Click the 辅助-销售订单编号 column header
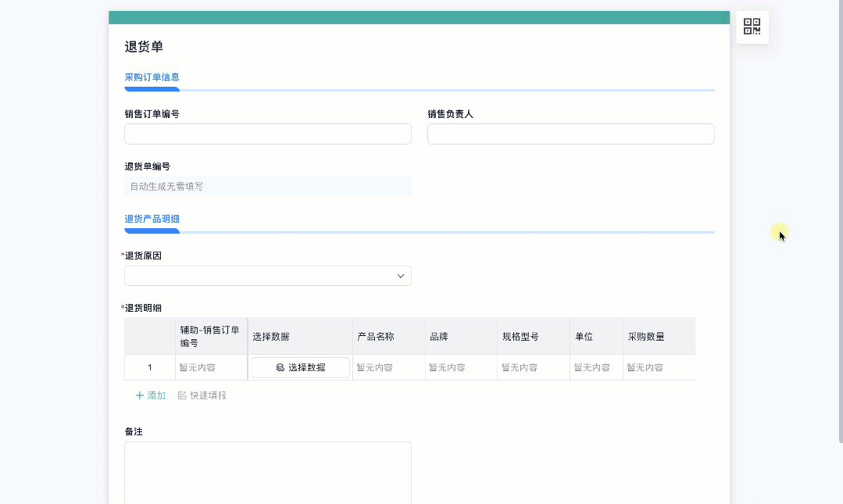Screen dimensions: 843x504 point(211,336)
